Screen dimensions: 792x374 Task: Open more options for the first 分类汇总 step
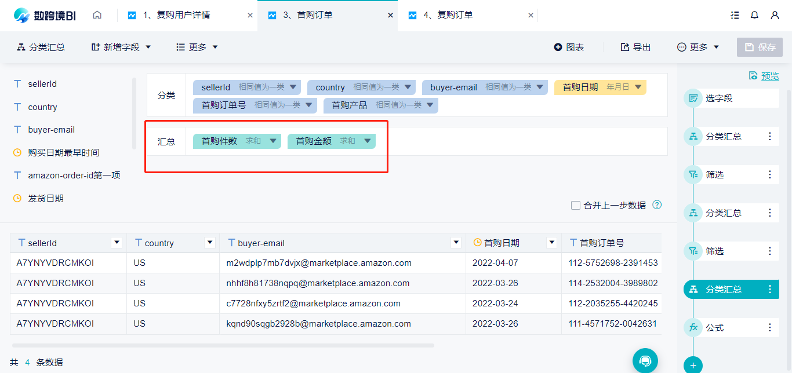tap(770, 136)
